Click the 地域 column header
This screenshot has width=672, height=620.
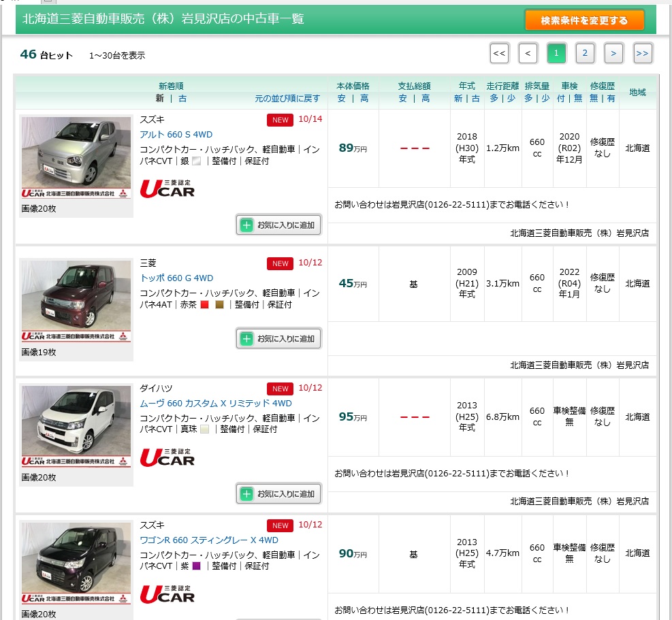coord(637,92)
